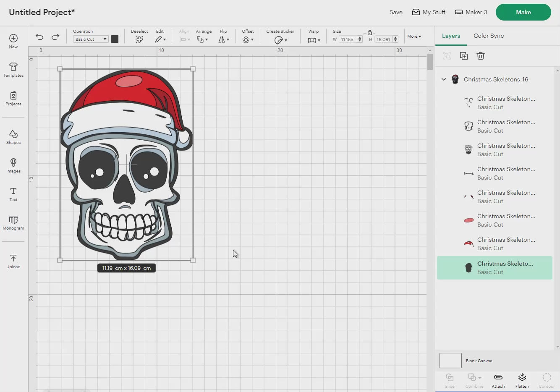Select the layer with red hat thumbnail
Viewport: 560px width, 392px height.
(495, 244)
